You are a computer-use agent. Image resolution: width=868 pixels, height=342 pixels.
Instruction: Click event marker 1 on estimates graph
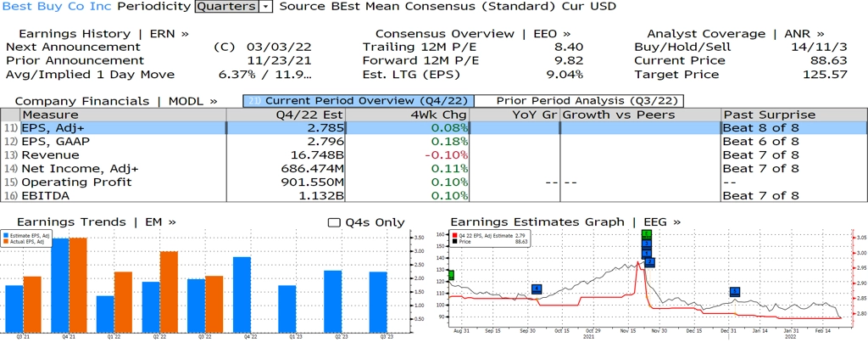click(646, 253)
